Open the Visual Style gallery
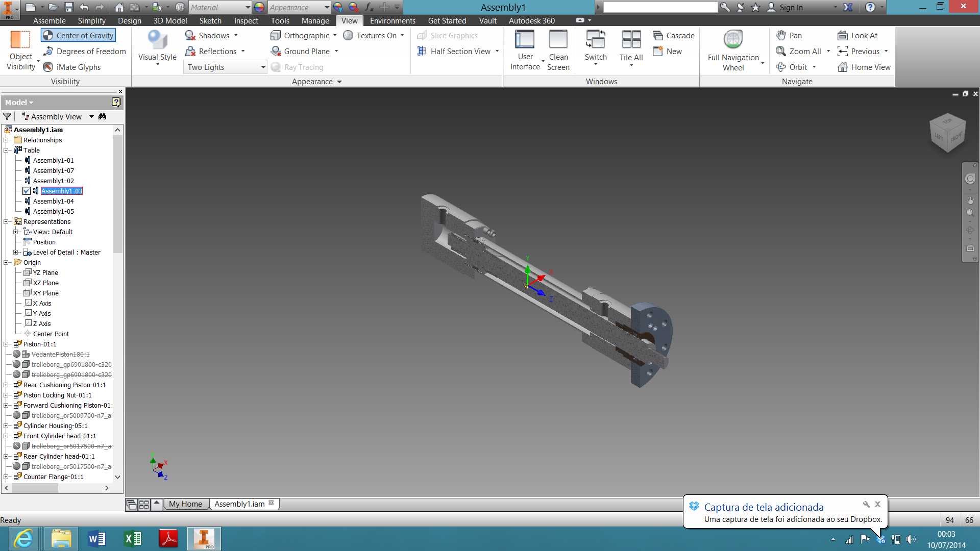The width and height of the screenshot is (980, 551). [157, 49]
